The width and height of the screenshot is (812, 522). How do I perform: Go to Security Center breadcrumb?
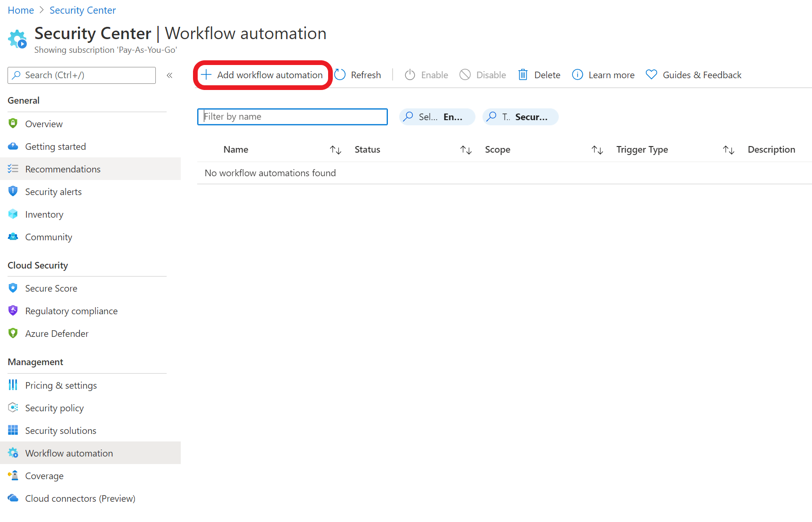(83, 10)
